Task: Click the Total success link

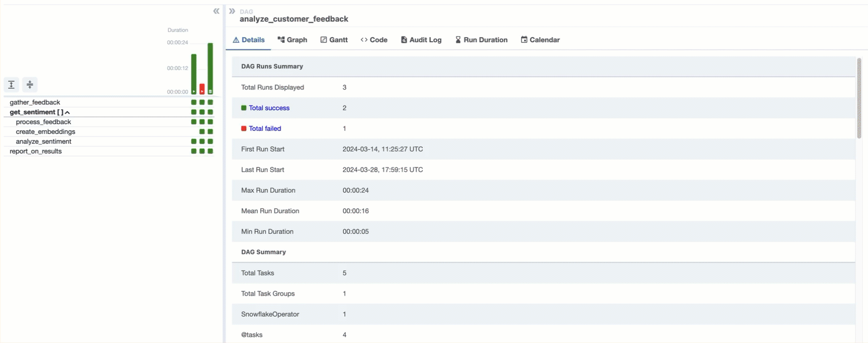Action: pyautogui.click(x=269, y=108)
